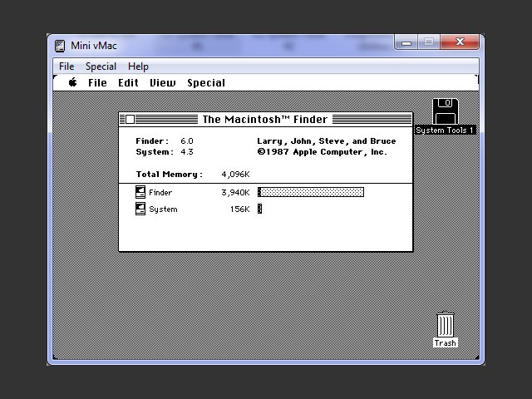Click the 'Mini vMac' window title text
The width and height of the screenshot is (532, 399).
94,46
